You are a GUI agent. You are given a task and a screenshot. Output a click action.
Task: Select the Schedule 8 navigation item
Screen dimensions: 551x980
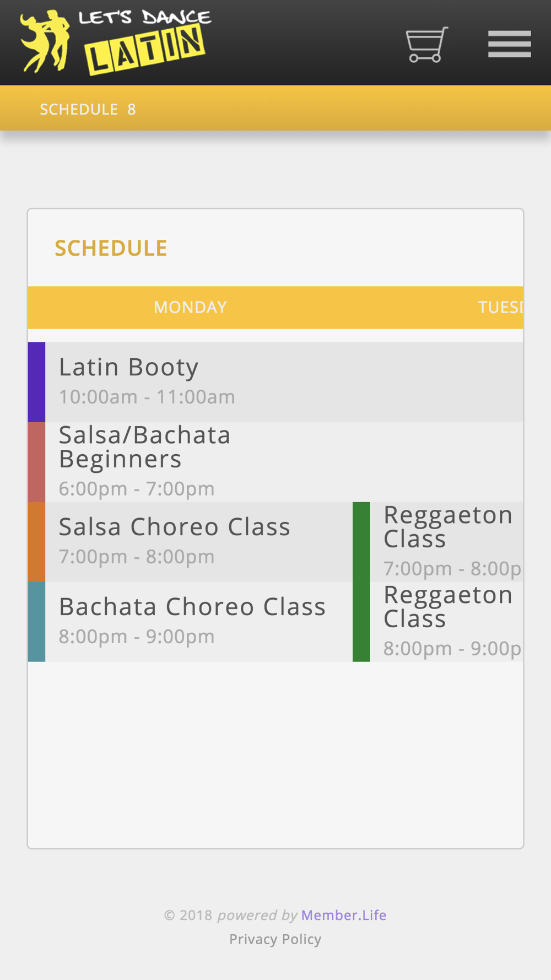88,109
